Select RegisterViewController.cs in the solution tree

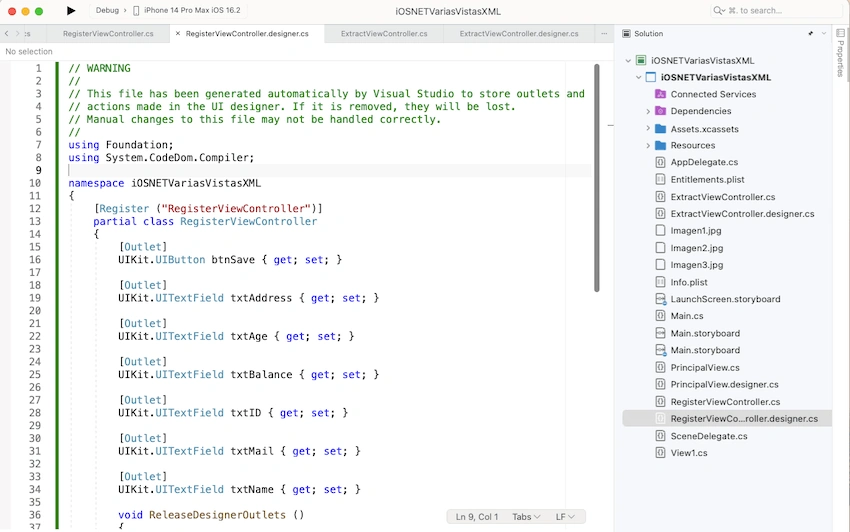click(x=725, y=402)
